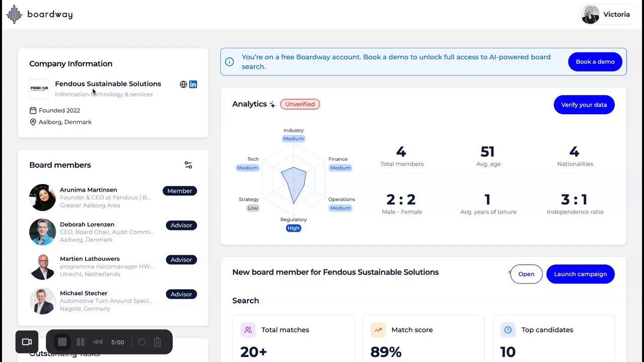Click the Match score trend icon

[378, 330]
